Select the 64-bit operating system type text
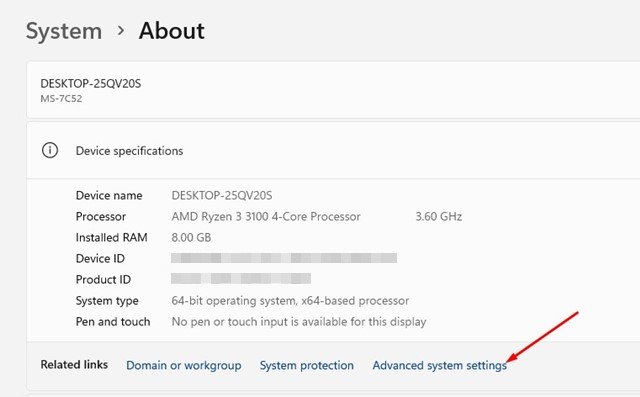This screenshot has width=640, height=397. pyautogui.click(x=290, y=301)
